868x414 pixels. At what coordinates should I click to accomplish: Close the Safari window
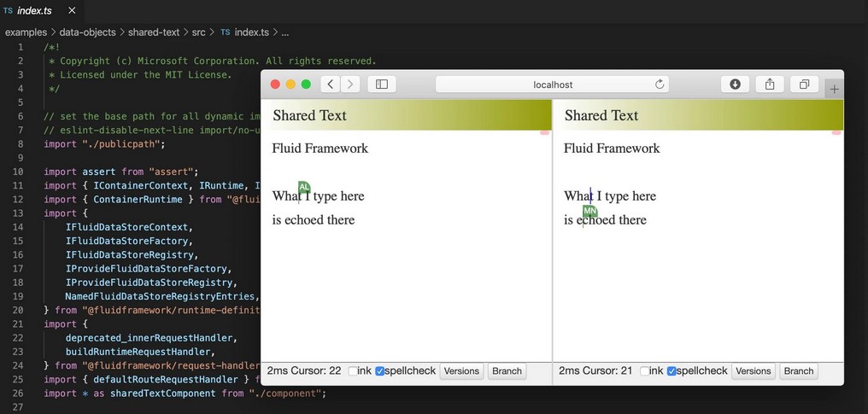point(275,84)
